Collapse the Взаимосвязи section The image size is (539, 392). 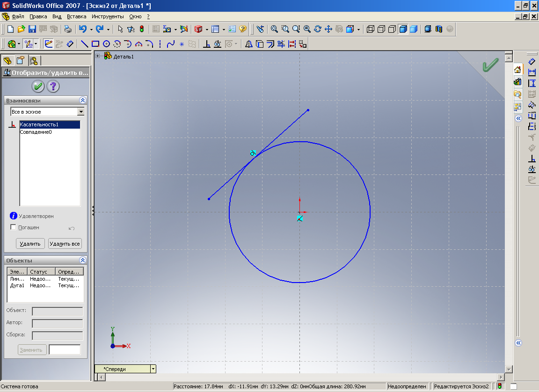(83, 100)
